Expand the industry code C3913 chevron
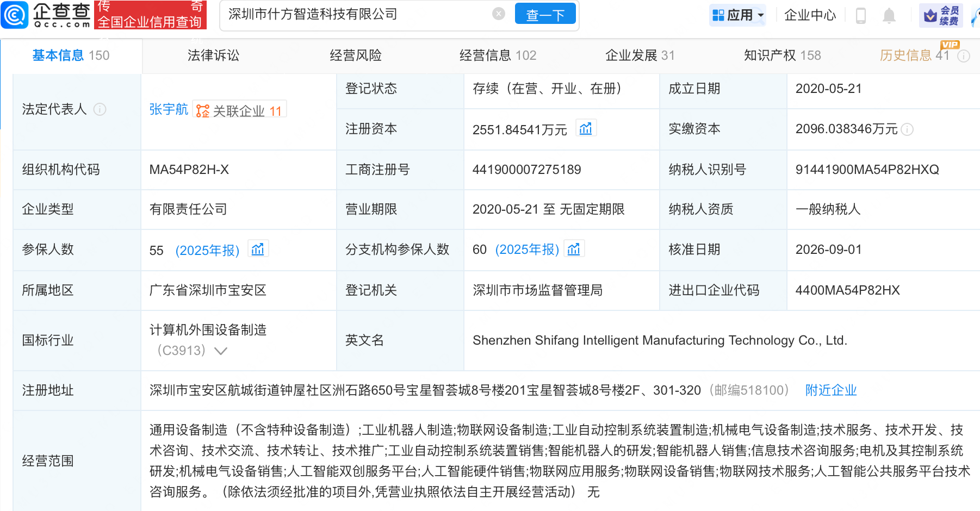Screen dimensions: 980x511 (220, 351)
